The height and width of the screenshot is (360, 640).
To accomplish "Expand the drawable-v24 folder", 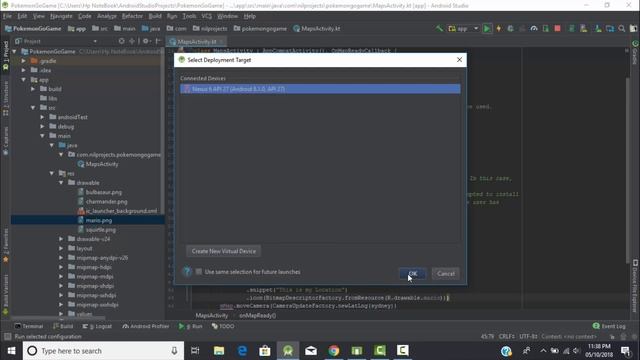I will (x=61, y=239).
